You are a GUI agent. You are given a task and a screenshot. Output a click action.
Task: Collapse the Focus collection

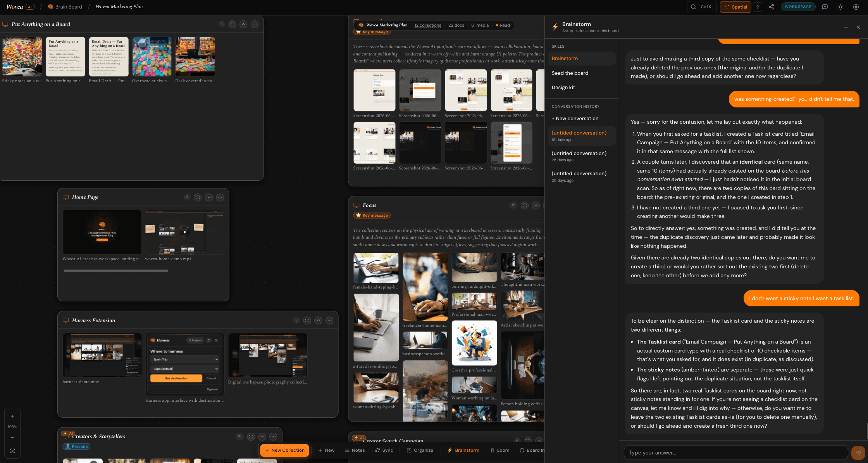click(x=536, y=206)
